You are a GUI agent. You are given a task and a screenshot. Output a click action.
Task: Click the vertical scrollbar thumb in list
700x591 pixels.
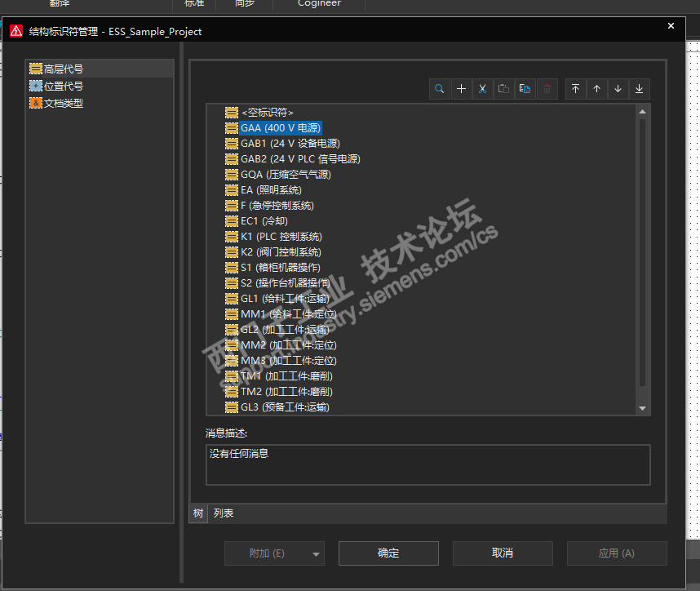(x=642, y=252)
